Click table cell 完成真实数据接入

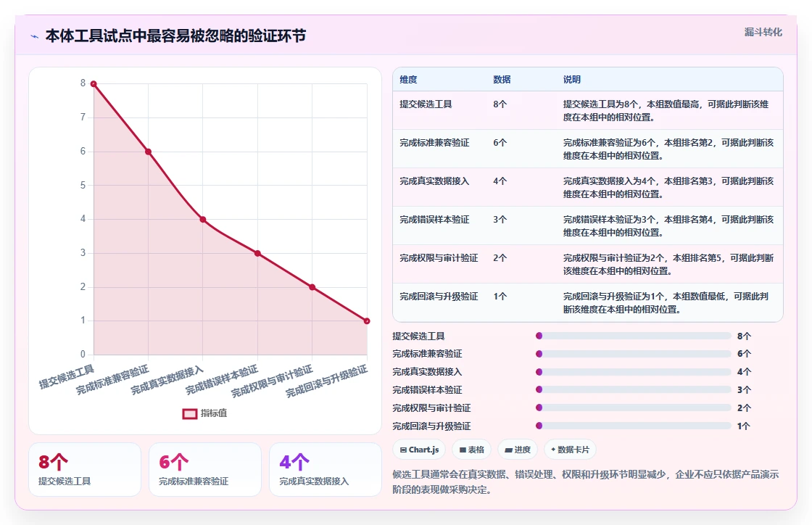coord(434,181)
